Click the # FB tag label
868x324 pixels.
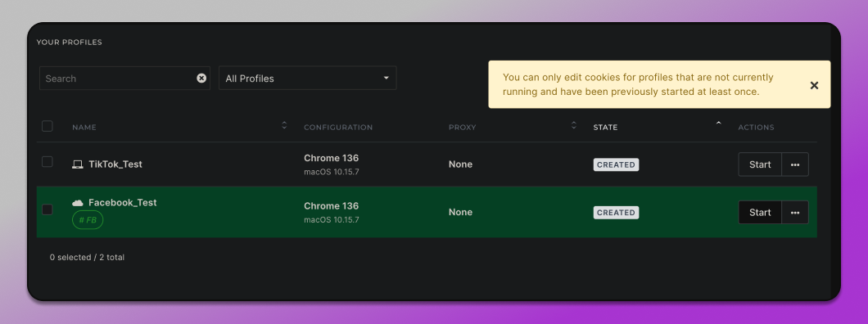point(88,220)
